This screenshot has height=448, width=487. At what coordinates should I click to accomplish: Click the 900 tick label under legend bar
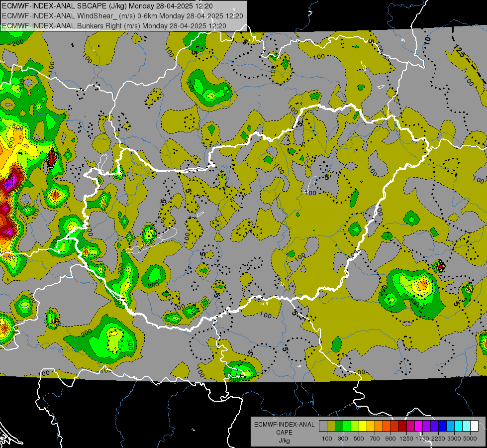click(x=390, y=439)
